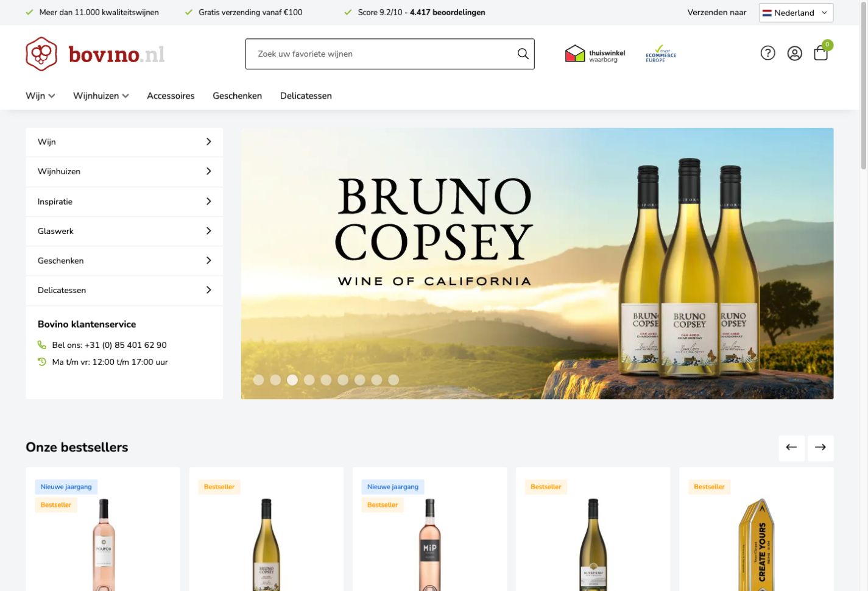Open the MiP rosé bestseller product
Screen dimensions: 868x591
(430, 544)
